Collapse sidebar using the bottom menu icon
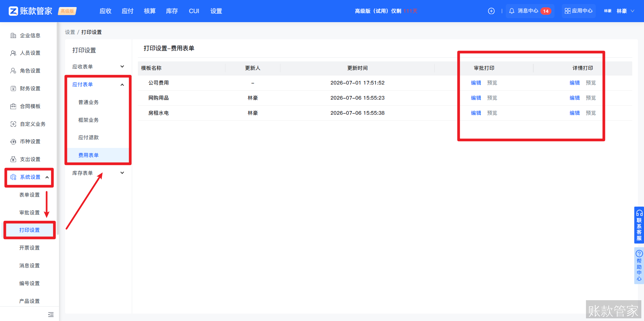This screenshot has height=321, width=644. coord(51,315)
